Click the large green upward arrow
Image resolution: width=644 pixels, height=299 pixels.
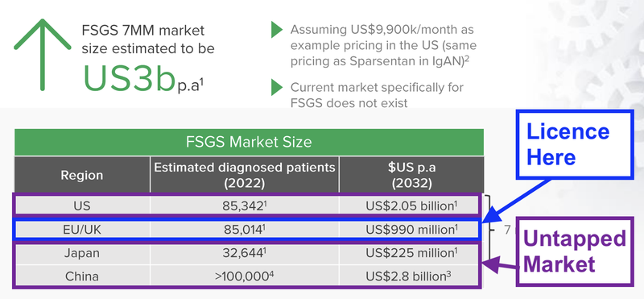[43, 54]
